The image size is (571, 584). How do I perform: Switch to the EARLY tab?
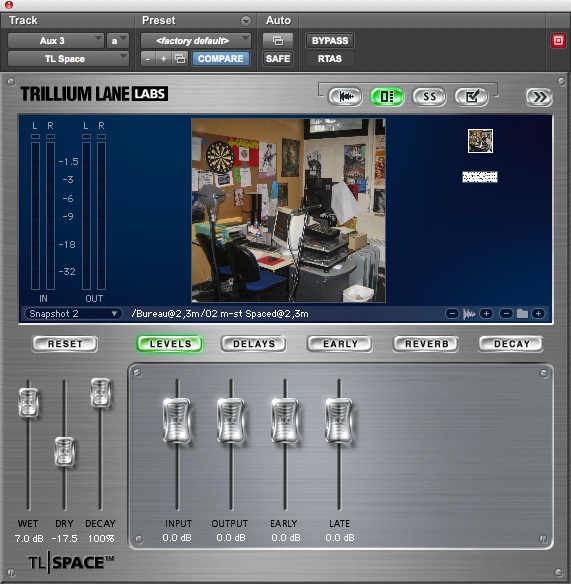point(340,344)
